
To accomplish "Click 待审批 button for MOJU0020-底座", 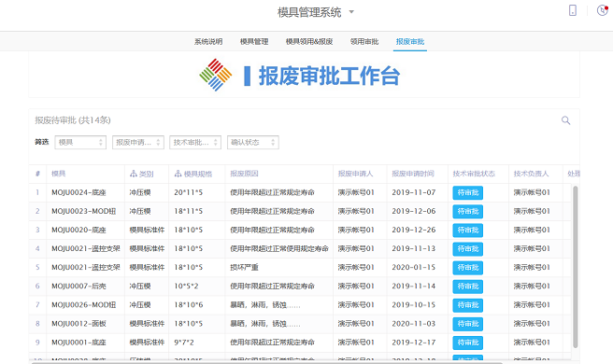I will click(x=468, y=230).
